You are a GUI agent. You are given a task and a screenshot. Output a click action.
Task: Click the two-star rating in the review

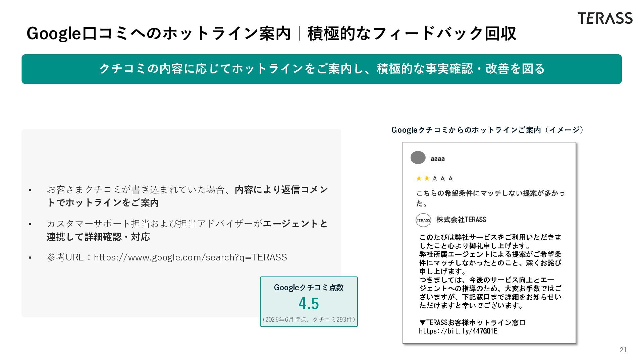click(435, 178)
